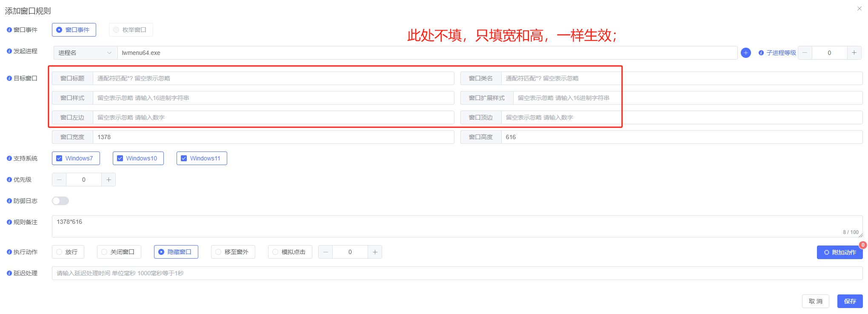Click info icon beside 目标窗口 label
Viewport: 868px width, 314px height.
(9, 78)
